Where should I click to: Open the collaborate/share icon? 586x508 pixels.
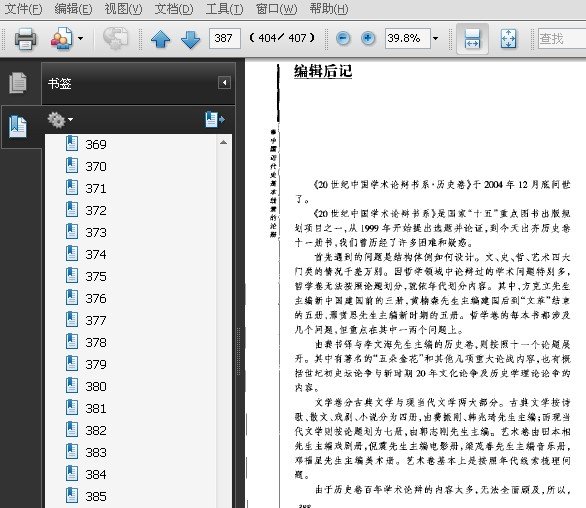click(x=61, y=39)
